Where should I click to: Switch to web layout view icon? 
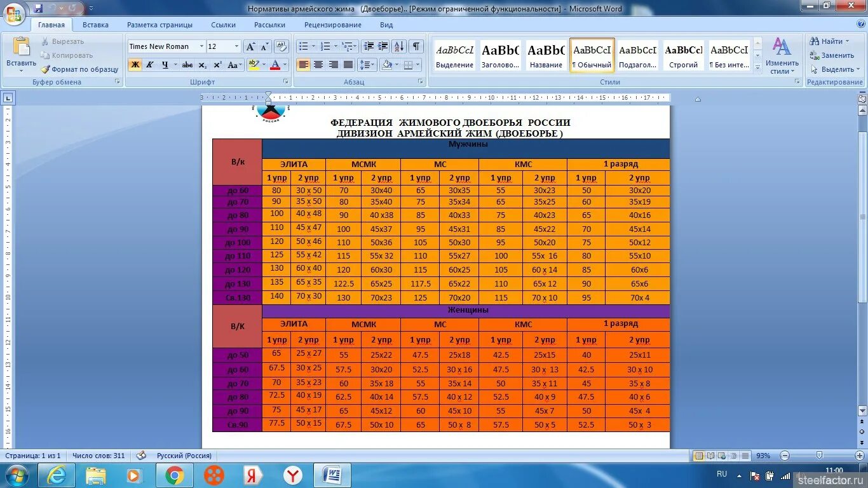[x=721, y=456]
